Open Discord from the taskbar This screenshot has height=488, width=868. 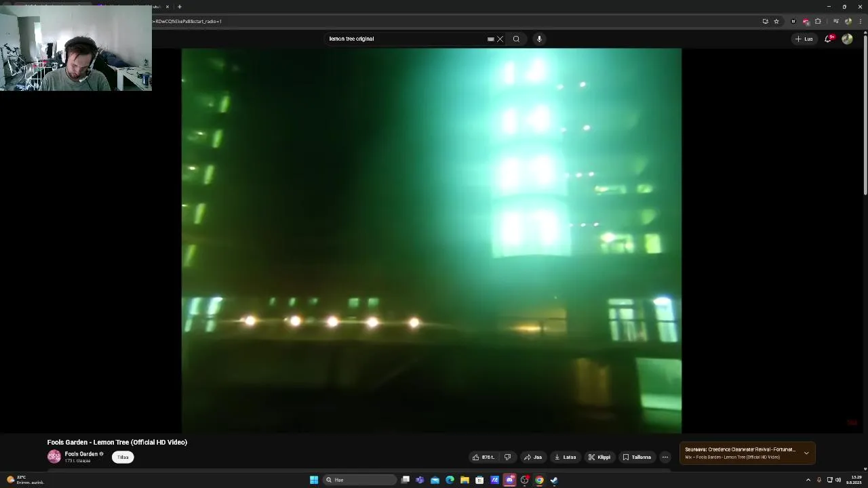click(x=509, y=480)
